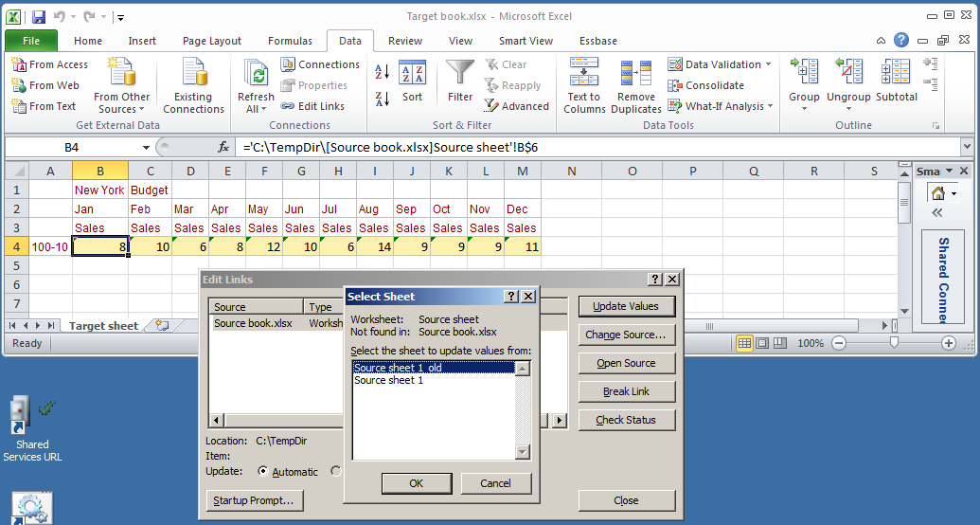Sort ascending A to Z
Image resolution: width=980 pixels, height=525 pixels.
pos(382,71)
